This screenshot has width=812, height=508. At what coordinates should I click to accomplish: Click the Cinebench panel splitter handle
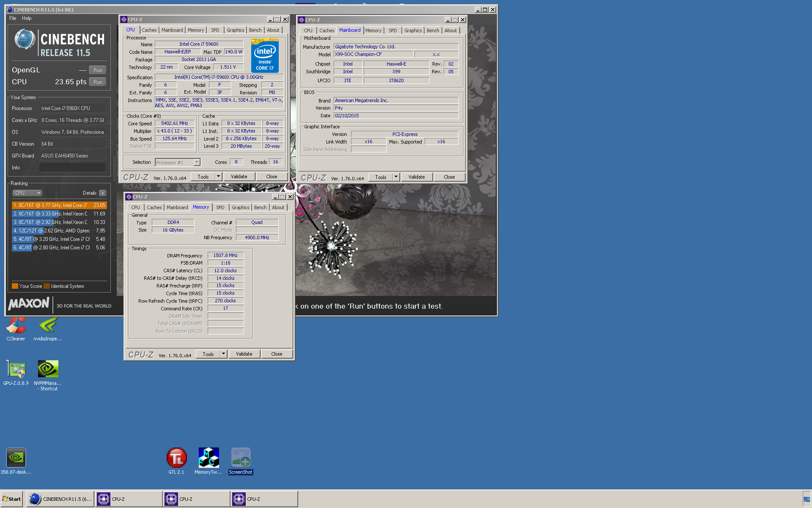(114, 168)
